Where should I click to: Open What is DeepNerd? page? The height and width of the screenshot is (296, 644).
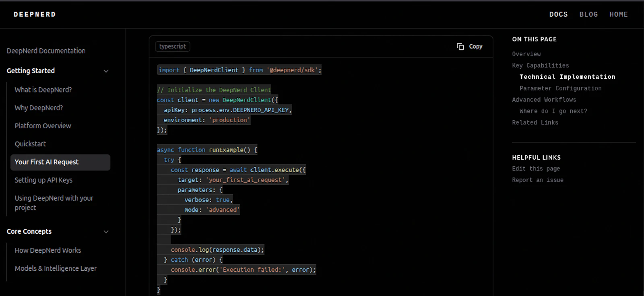pyautogui.click(x=43, y=90)
